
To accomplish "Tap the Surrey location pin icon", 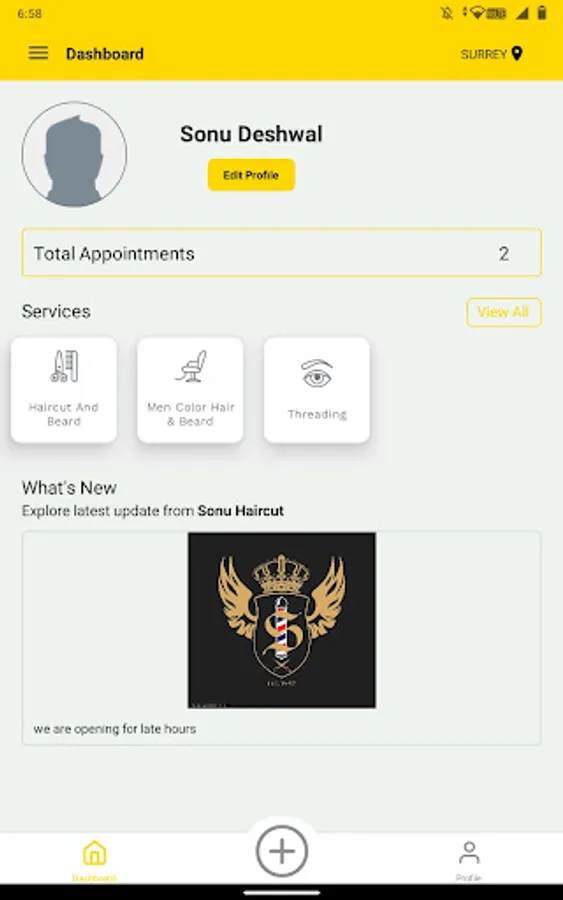I will pos(517,53).
